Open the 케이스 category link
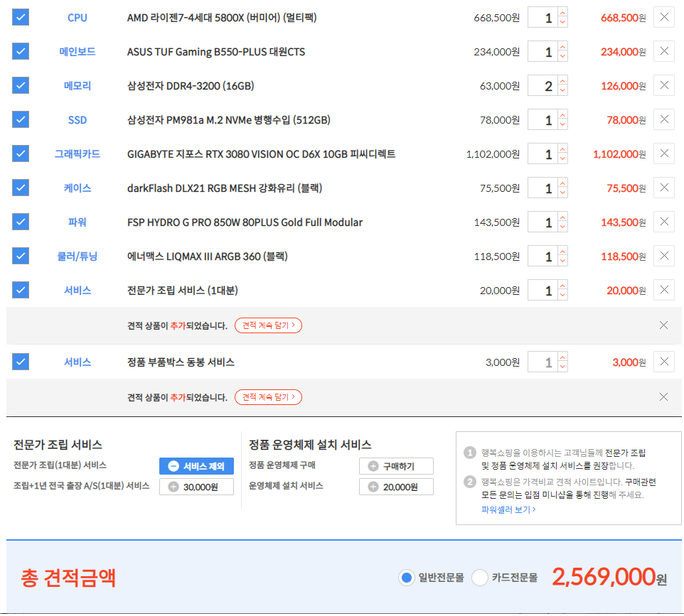 tap(78, 188)
